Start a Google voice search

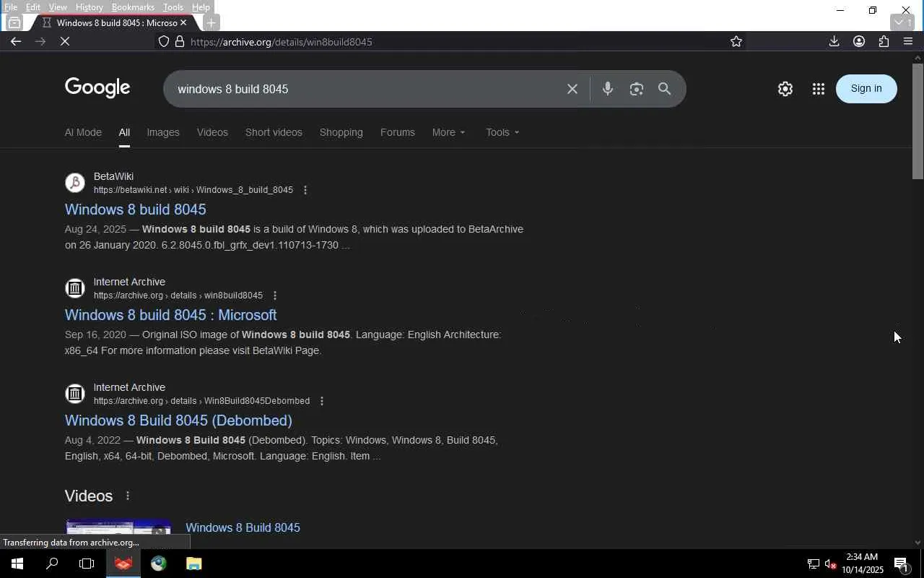(x=607, y=89)
